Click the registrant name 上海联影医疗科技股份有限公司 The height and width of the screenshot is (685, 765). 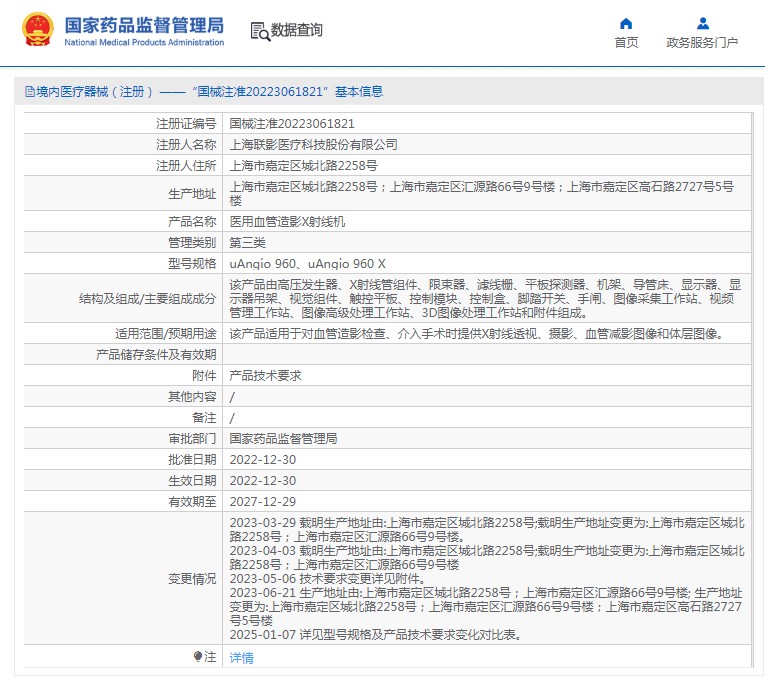point(313,145)
